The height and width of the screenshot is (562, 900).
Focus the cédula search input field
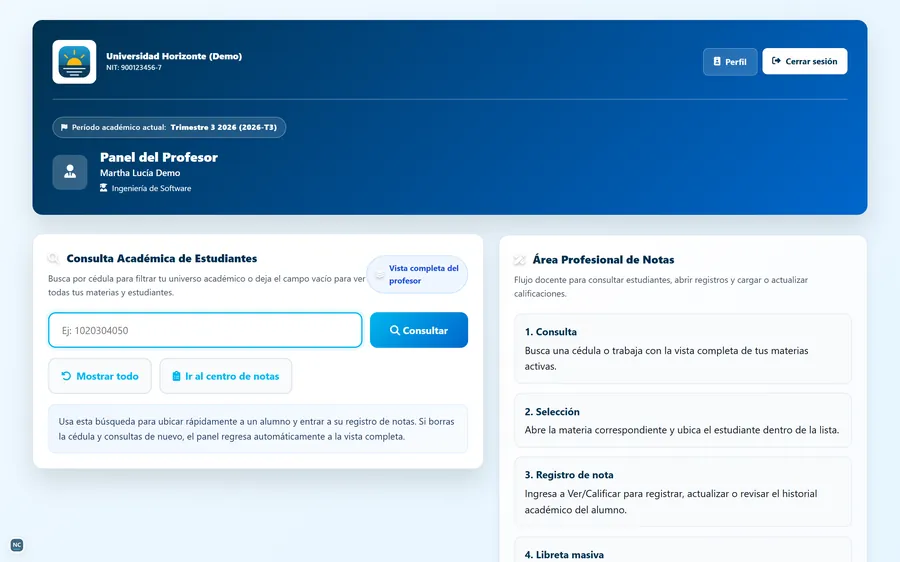[x=205, y=330]
